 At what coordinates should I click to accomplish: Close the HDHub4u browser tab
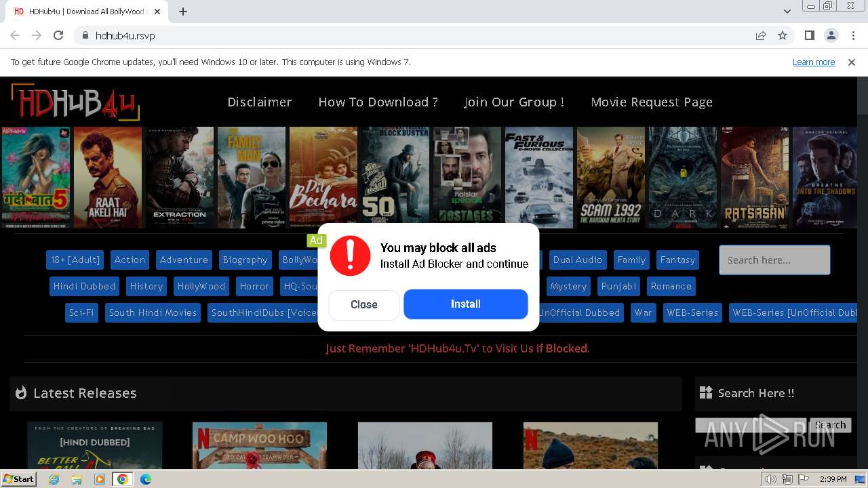coord(157,12)
